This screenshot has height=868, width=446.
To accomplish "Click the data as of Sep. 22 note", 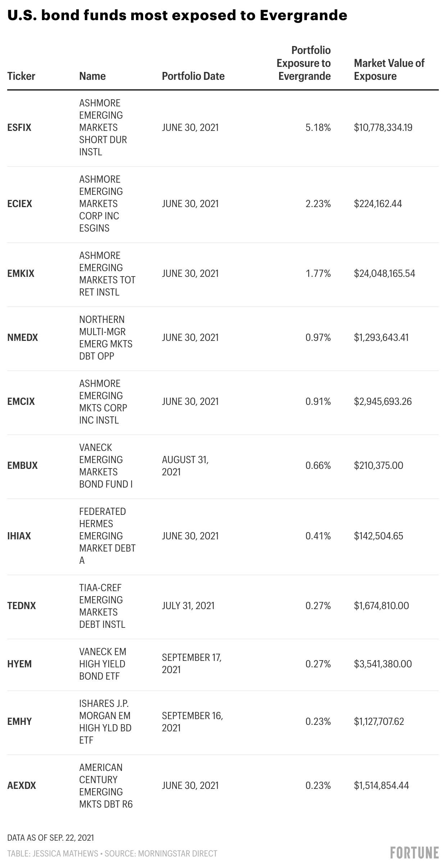I will 51,837.
